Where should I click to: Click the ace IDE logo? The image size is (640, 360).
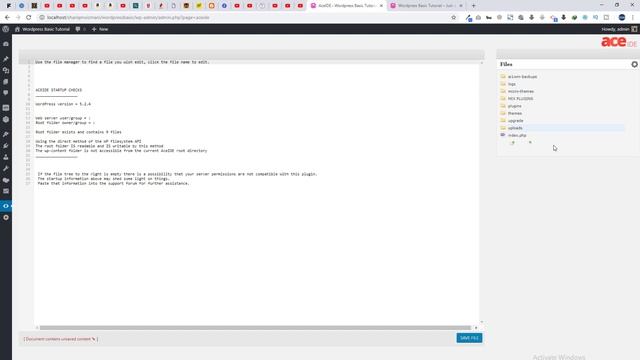click(x=618, y=42)
